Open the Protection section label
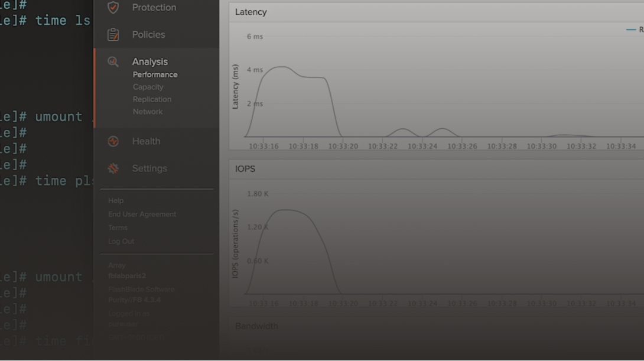 (x=154, y=8)
